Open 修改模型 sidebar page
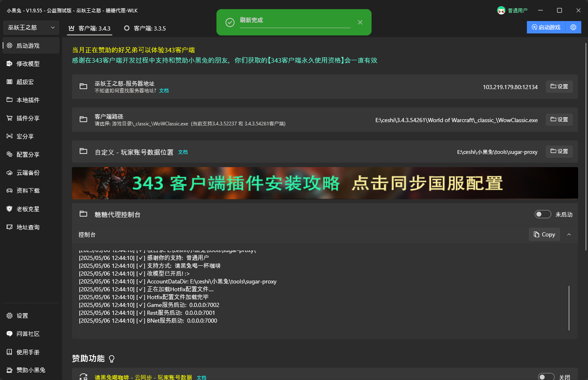The image size is (588, 380). tap(31, 64)
